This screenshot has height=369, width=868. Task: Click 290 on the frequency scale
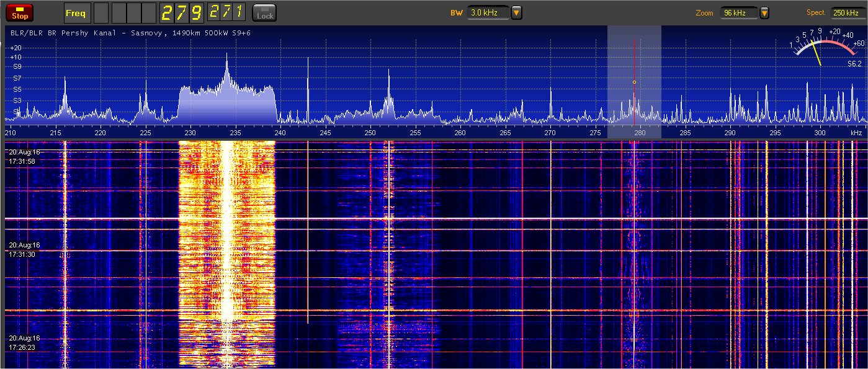(x=730, y=133)
